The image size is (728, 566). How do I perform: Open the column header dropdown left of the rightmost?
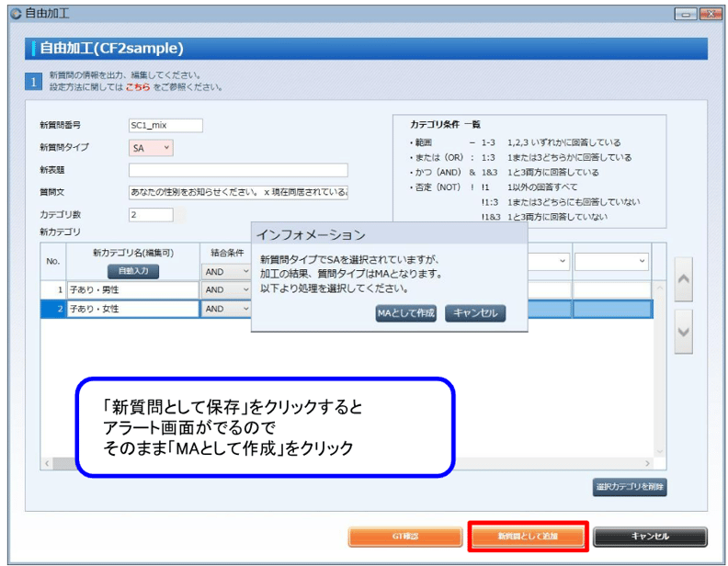pos(549,261)
